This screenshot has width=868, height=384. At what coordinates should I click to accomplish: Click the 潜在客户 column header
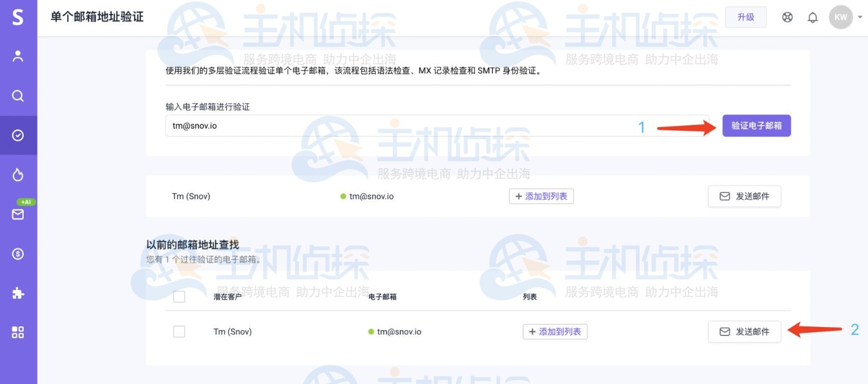coord(228,297)
